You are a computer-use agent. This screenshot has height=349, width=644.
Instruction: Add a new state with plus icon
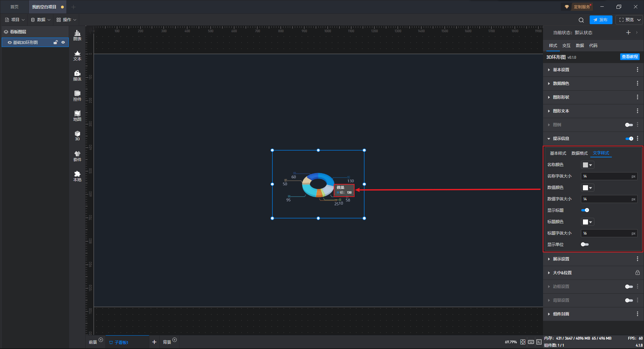click(628, 33)
